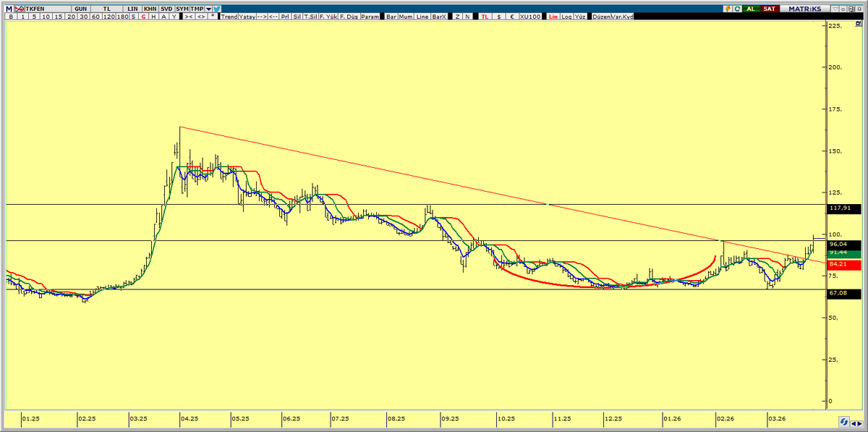Click the green AL buy button
868x432 pixels.
click(x=751, y=9)
